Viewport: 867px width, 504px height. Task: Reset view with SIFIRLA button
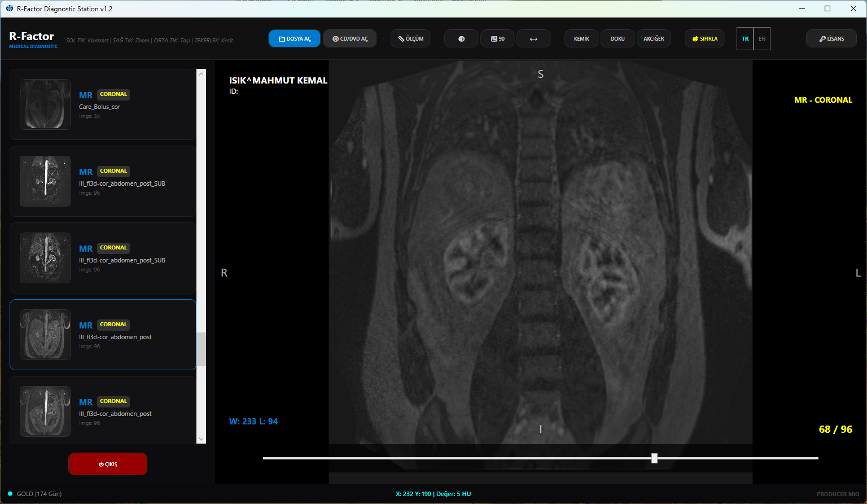coord(704,39)
